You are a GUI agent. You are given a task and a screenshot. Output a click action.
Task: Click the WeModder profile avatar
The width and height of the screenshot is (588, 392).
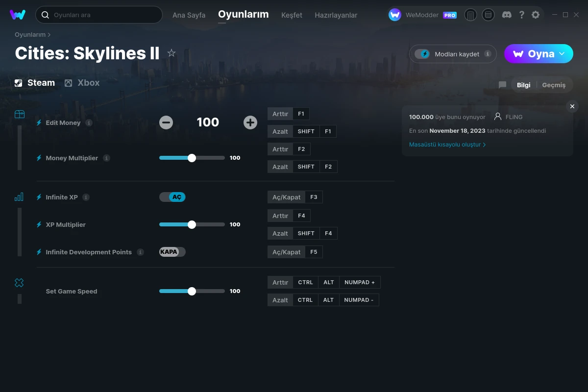[x=395, y=15]
